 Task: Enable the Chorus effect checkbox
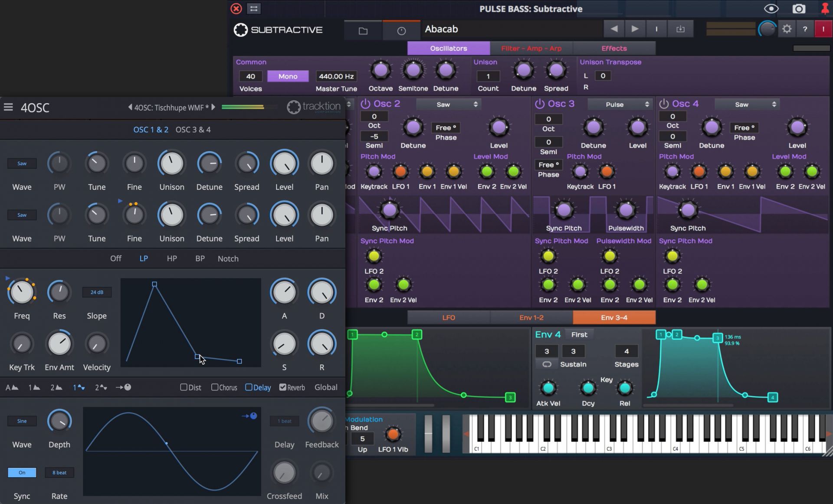pyautogui.click(x=214, y=387)
